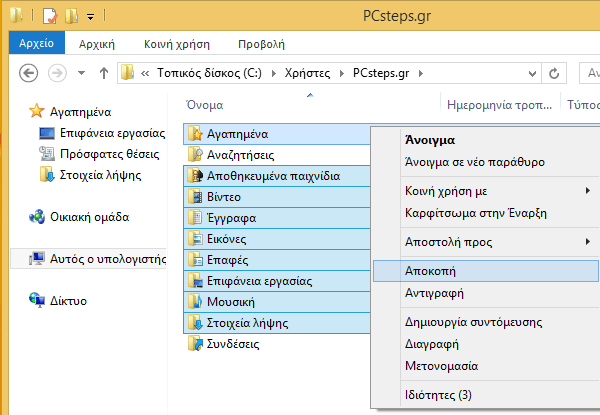Screen dimensions: 600x415
Task: Click the Forward navigation arrow
Action: tap(57, 73)
